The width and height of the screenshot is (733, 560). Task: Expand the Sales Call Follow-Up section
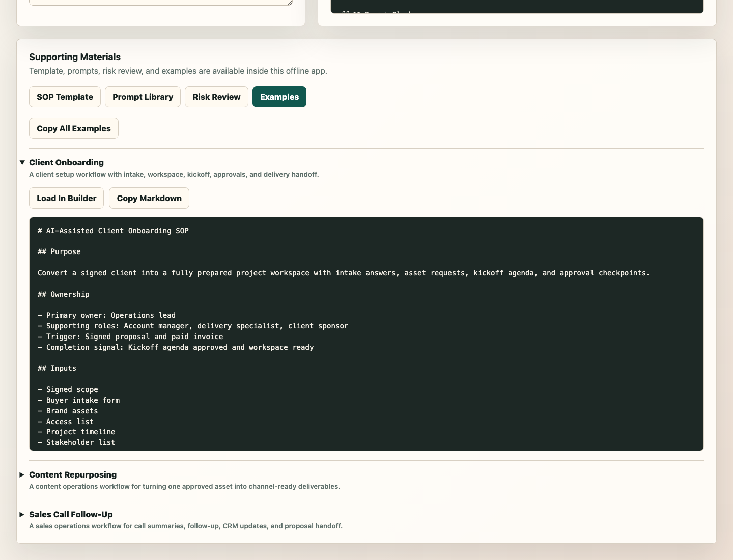pyautogui.click(x=71, y=514)
